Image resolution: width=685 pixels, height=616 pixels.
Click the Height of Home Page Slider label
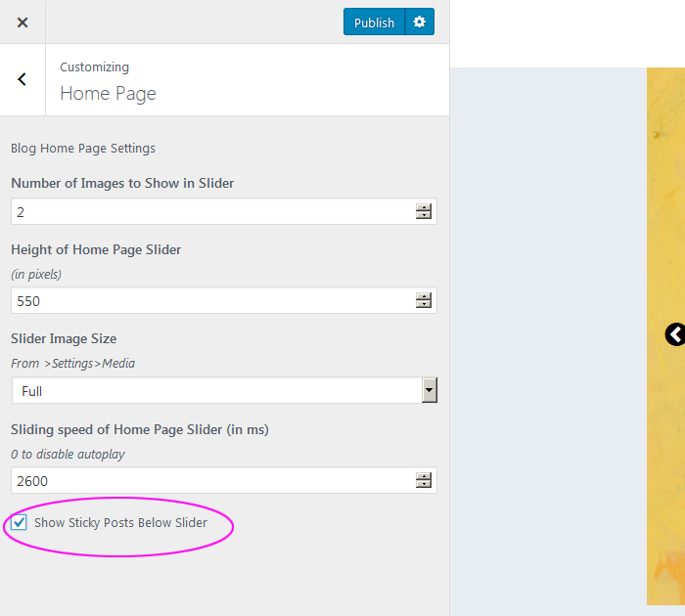pyautogui.click(x=96, y=249)
